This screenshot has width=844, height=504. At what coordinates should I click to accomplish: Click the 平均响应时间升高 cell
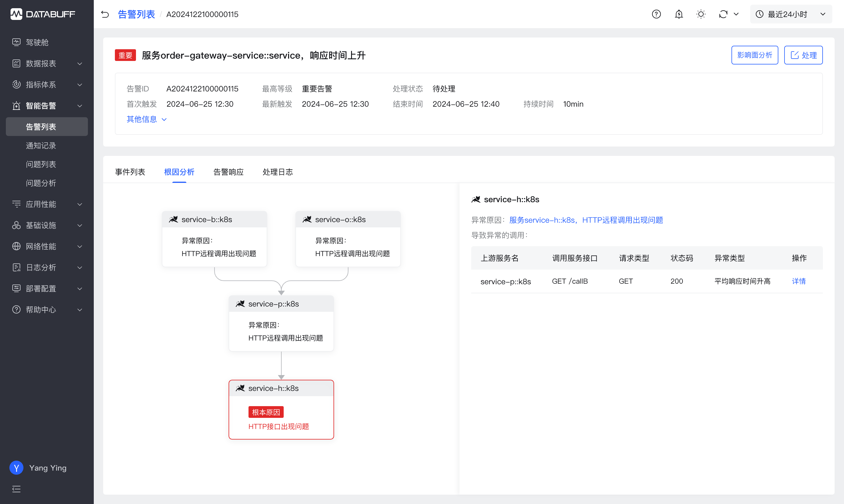[x=742, y=281]
